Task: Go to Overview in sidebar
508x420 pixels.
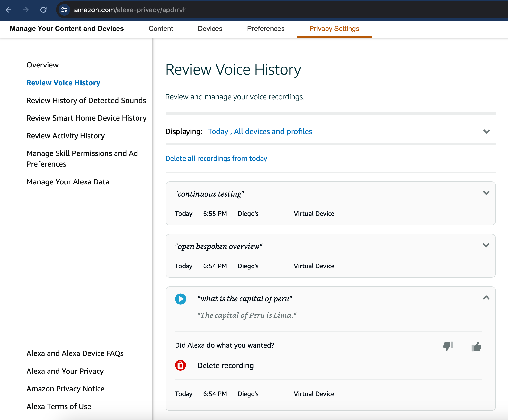Action: pos(43,65)
